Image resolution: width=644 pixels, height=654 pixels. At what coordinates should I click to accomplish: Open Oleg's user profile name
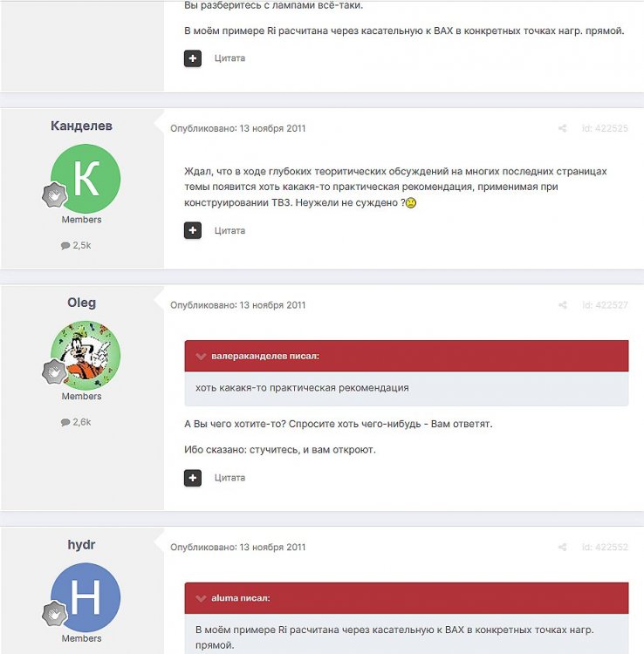click(81, 303)
